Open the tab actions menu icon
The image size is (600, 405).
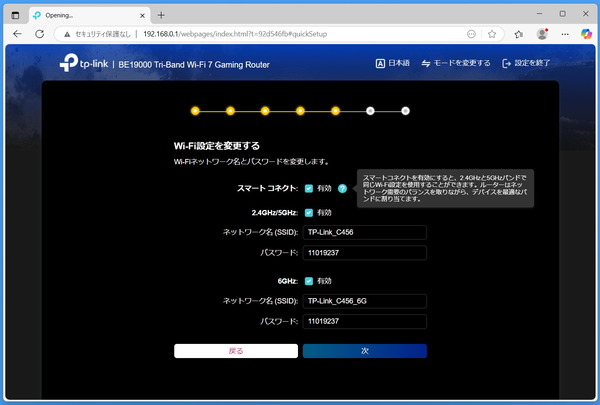coord(15,15)
